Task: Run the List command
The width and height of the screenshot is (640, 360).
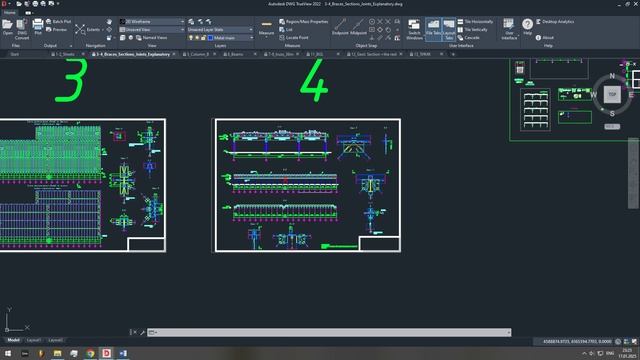Action: point(286,29)
